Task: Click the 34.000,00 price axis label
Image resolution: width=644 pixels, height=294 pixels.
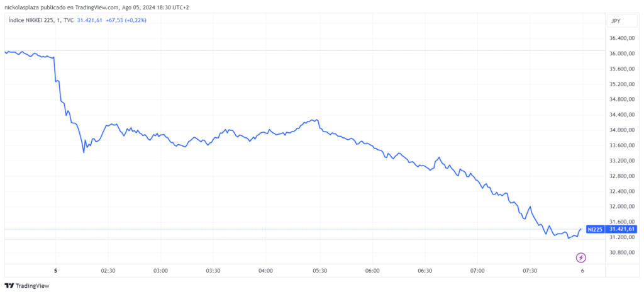Action: 621,130
